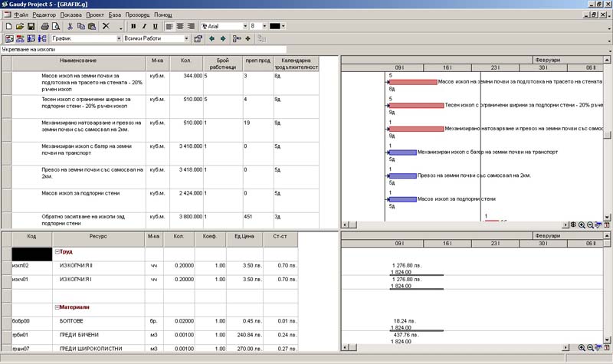613x364 pixels.
Task: Toggle italic formatting
Action: pyautogui.click(x=144, y=26)
